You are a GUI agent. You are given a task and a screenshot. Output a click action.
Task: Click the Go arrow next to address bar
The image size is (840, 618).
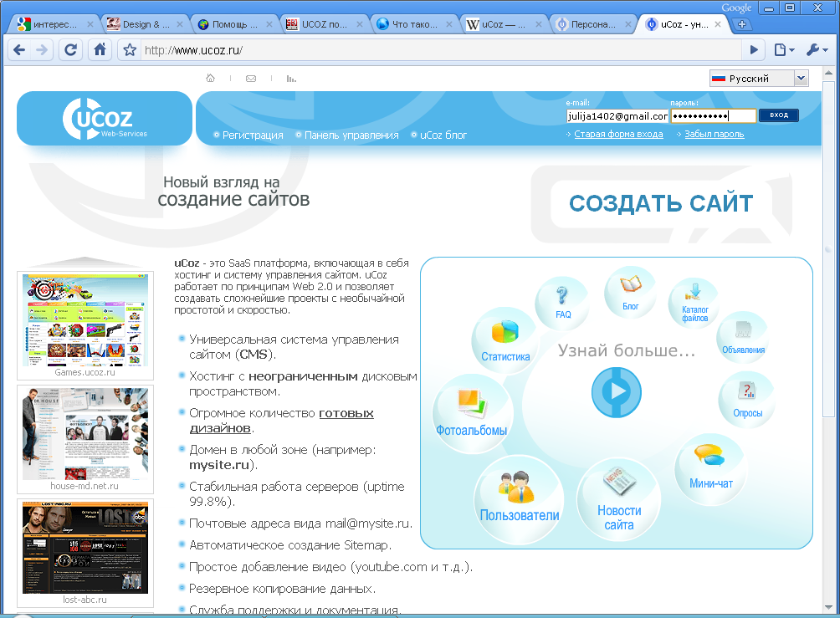tap(754, 50)
